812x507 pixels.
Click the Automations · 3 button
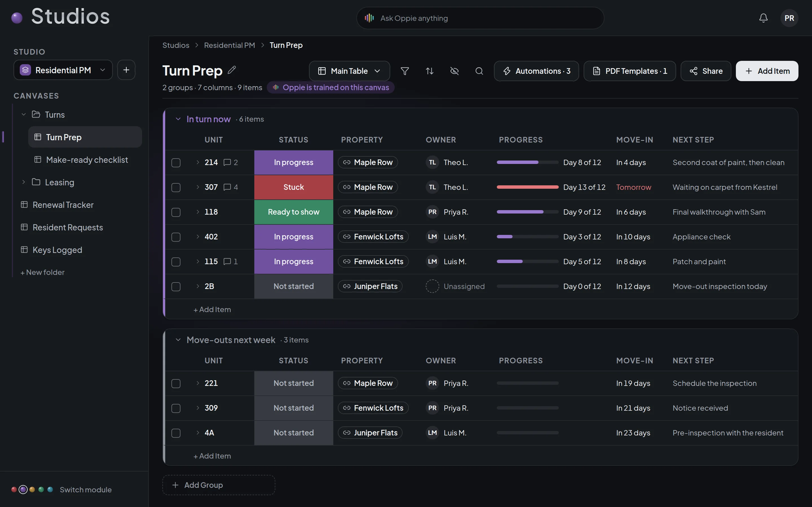(x=536, y=71)
